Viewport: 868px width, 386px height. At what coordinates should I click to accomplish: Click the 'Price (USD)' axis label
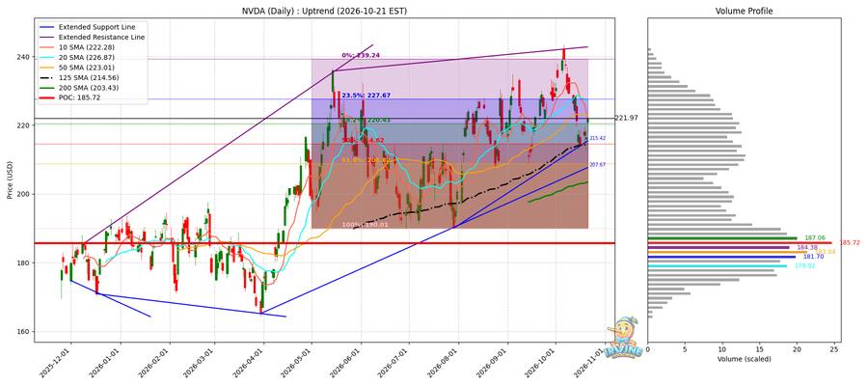click(10, 180)
